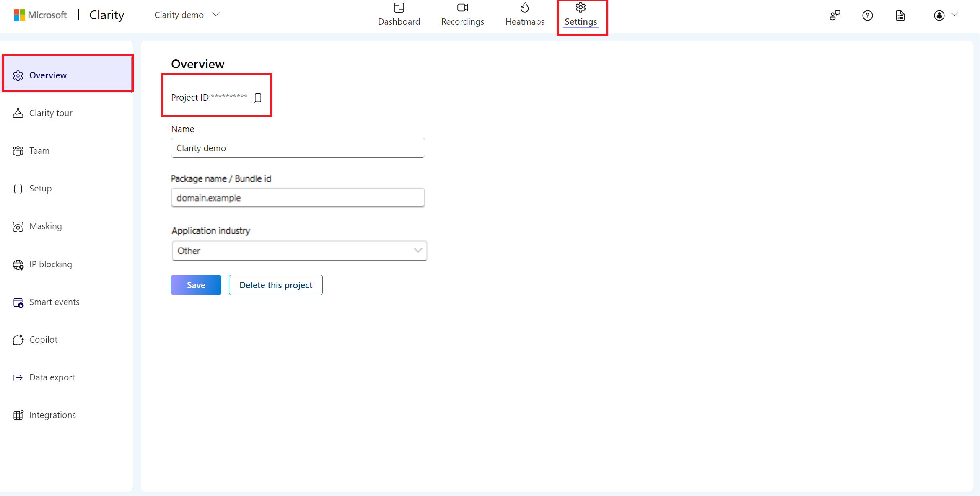Click inside the Name field
Screen dimensions: 980x496
(x=298, y=147)
